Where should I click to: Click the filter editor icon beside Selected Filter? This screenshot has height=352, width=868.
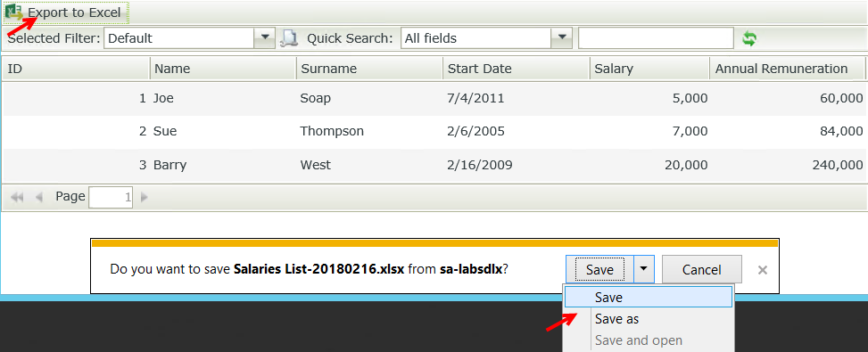click(288, 38)
